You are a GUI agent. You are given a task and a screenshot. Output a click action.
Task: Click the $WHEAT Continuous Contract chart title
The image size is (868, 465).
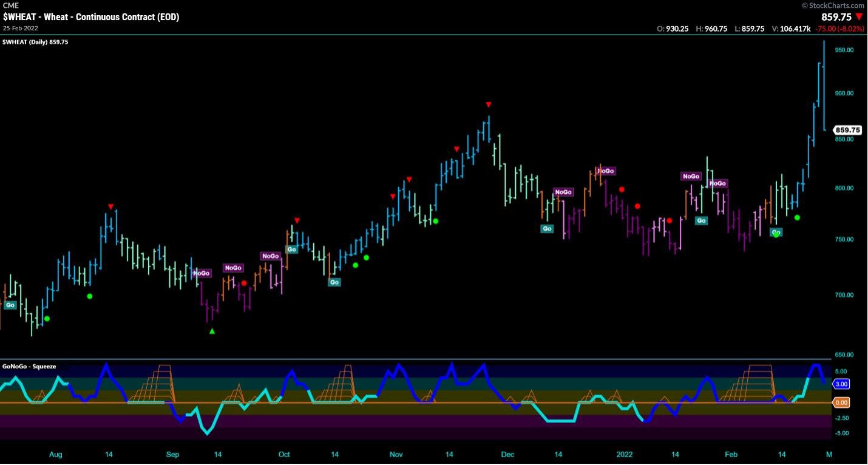(x=91, y=17)
